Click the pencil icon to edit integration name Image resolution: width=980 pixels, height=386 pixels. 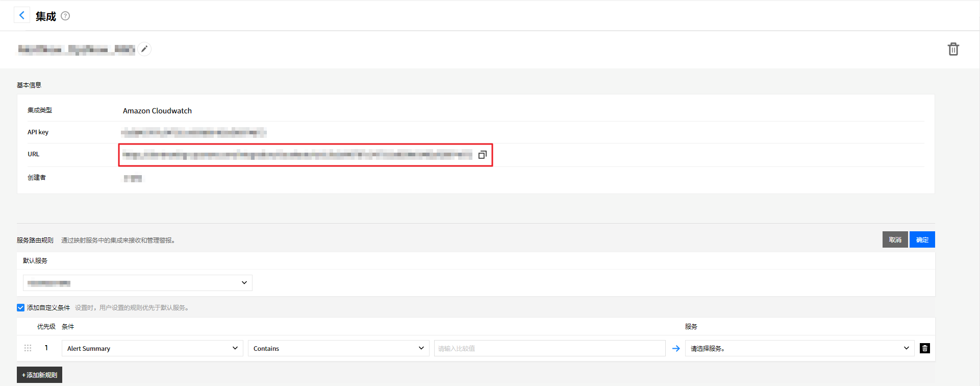point(144,49)
